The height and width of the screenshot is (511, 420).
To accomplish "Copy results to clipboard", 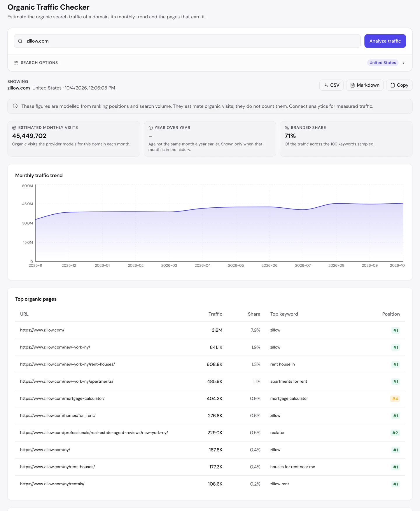I will point(399,85).
